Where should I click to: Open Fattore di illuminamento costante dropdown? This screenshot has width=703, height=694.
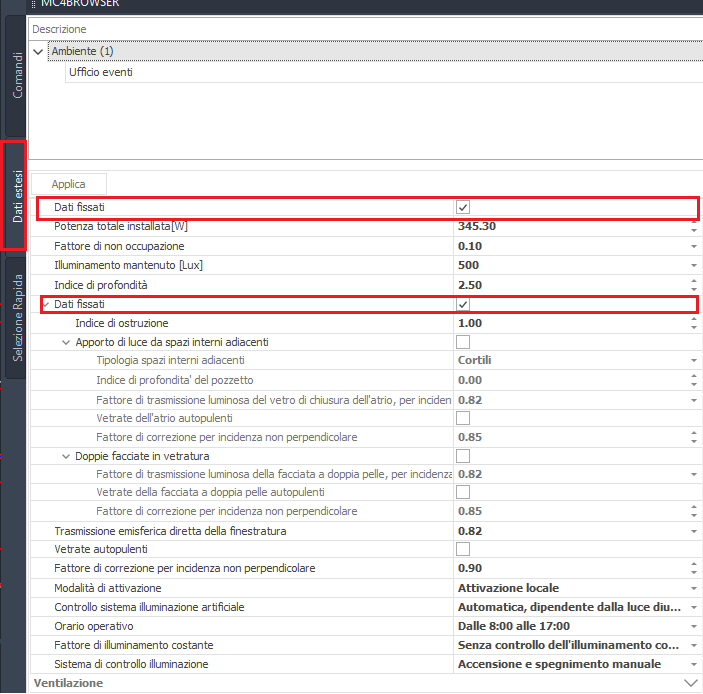coord(694,646)
